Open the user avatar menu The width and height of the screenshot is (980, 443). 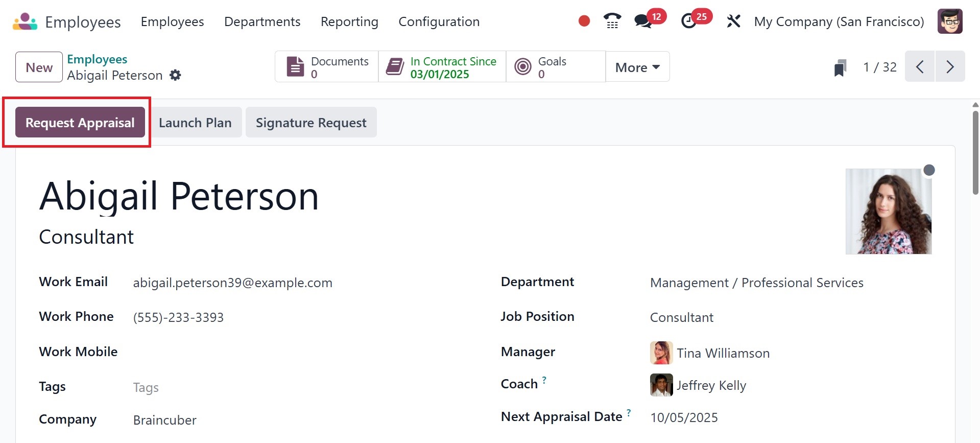tap(950, 21)
